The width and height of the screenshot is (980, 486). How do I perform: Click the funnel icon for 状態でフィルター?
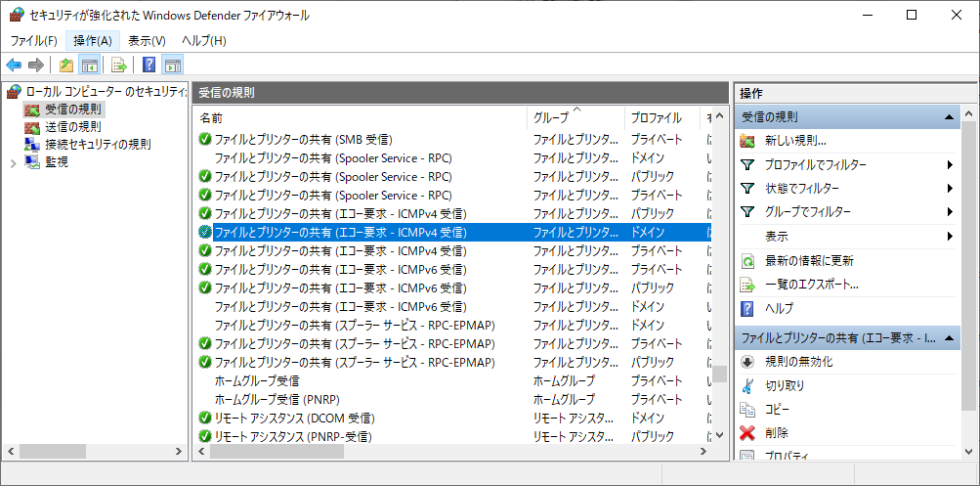[746, 189]
